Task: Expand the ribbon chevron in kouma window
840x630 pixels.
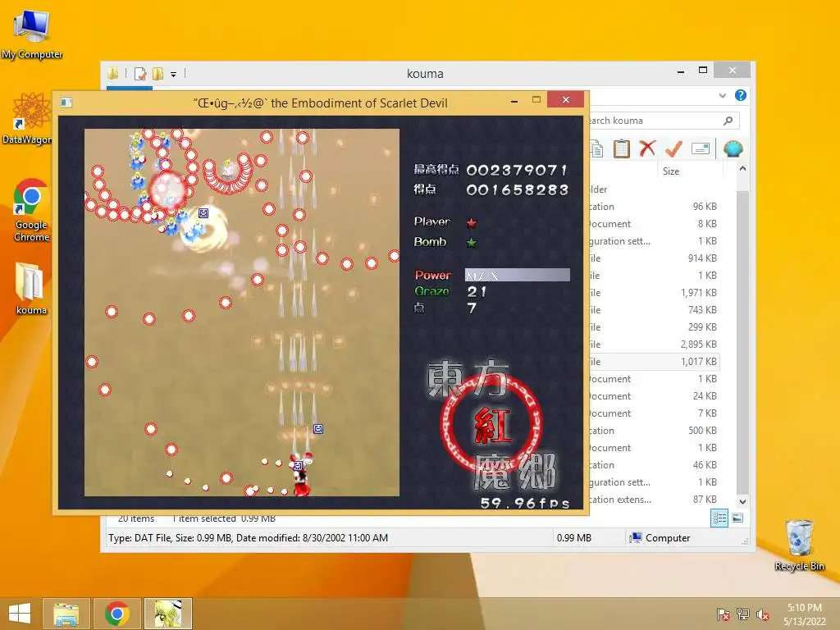Action: pos(723,95)
